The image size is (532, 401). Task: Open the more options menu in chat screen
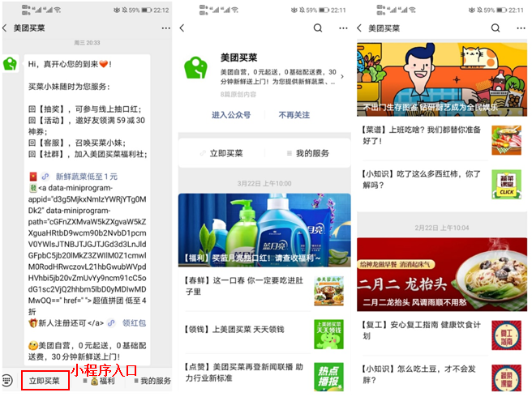[x=166, y=28]
